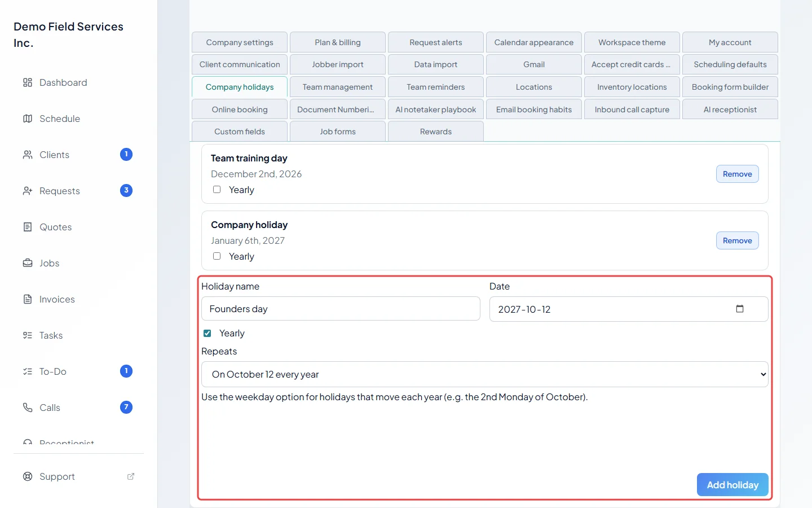The height and width of the screenshot is (508, 812).
Task: Remove the Team training day holiday
Action: [x=738, y=174]
